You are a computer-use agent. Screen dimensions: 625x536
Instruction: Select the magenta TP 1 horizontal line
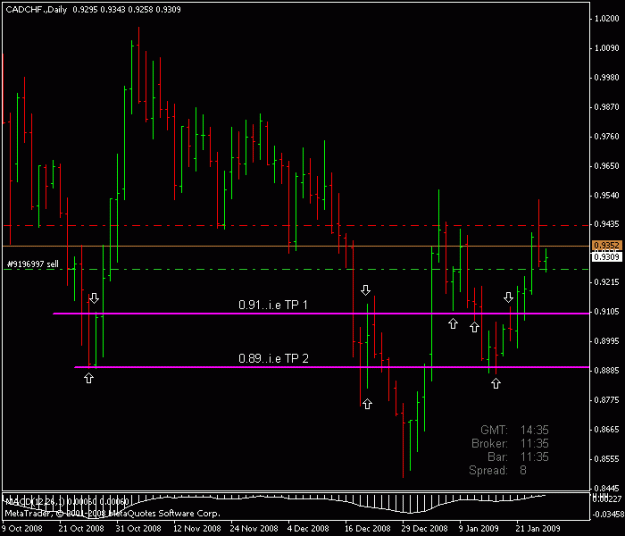tap(321, 314)
